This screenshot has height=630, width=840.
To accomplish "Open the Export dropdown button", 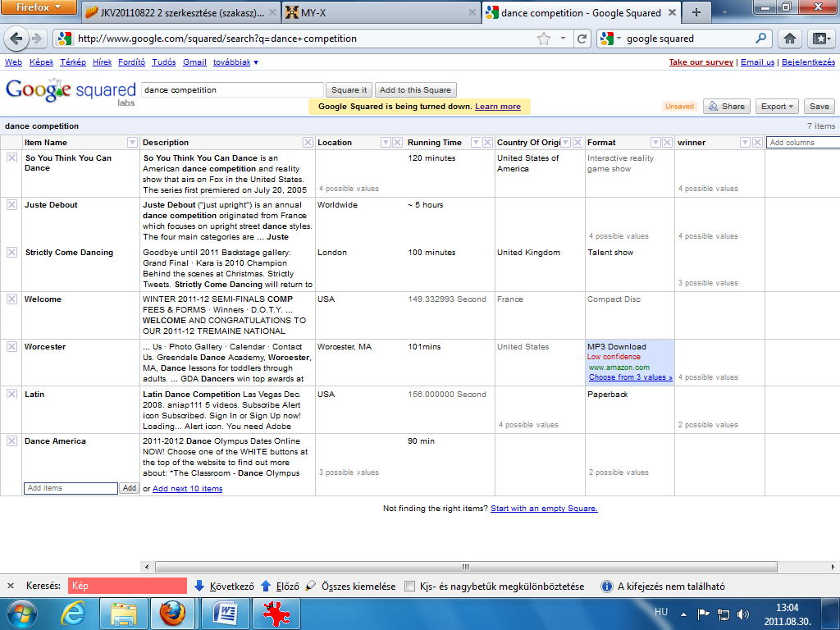I will click(x=778, y=106).
